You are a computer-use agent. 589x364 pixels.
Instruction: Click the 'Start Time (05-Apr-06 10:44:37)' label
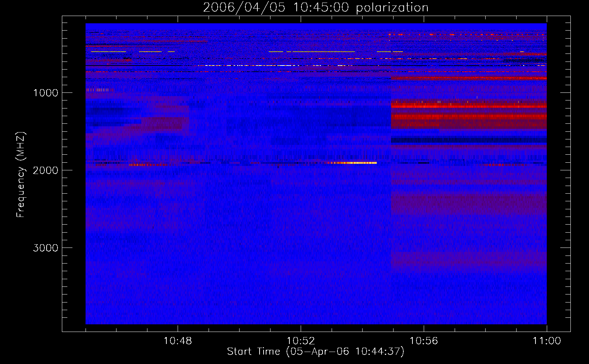click(x=316, y=352)
